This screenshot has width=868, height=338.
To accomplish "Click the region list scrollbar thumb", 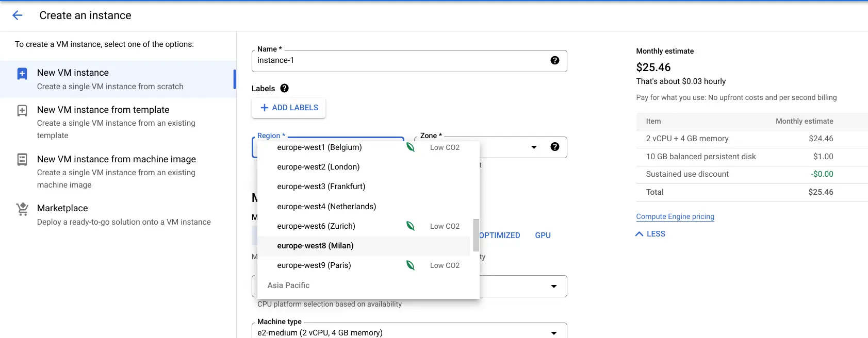I will click(476, 235).
